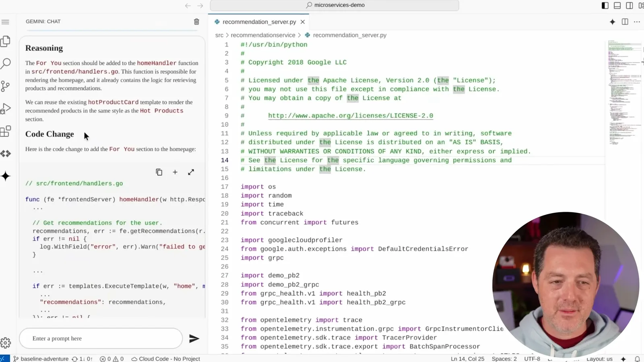Open editor More Actions ellipsis menu
The image size is (644, 362).
coord(637,22)
